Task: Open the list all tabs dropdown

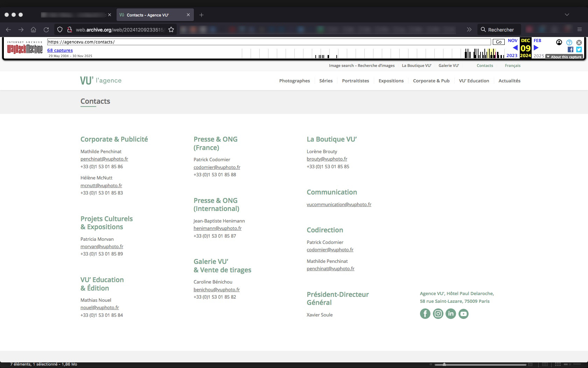Action: [x=567, y=15]
